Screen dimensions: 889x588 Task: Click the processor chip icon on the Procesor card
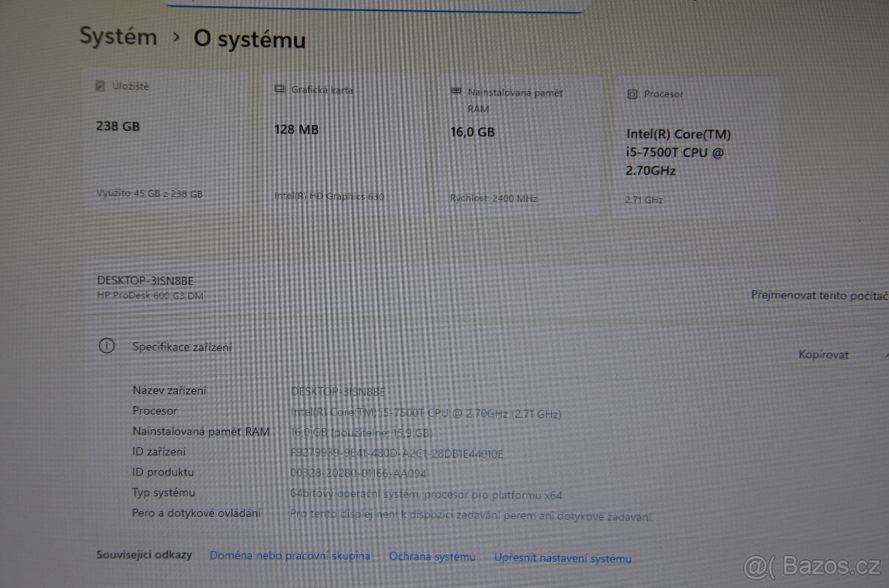(x=632, y=94)
